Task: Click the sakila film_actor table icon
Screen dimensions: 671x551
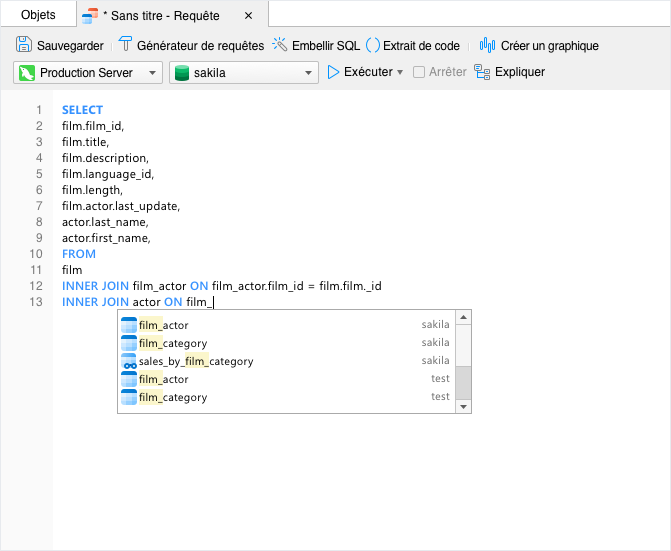Action: pos(129,325)
